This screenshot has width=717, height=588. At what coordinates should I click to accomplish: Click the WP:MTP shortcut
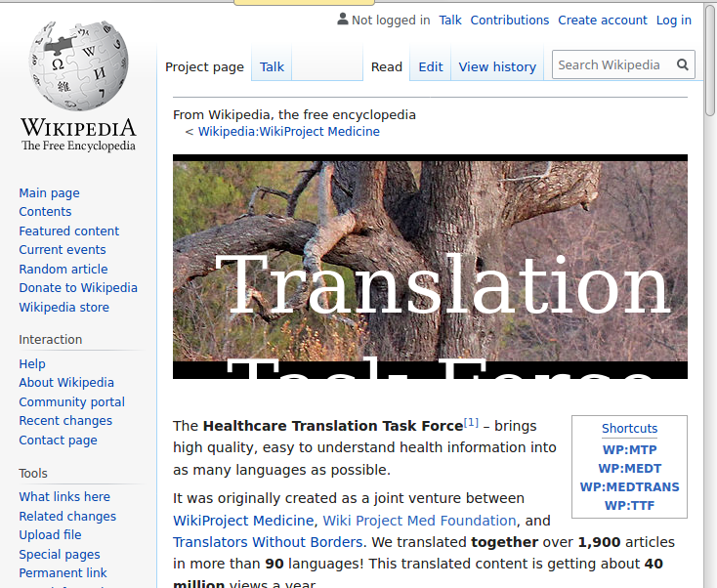(629, 450)
